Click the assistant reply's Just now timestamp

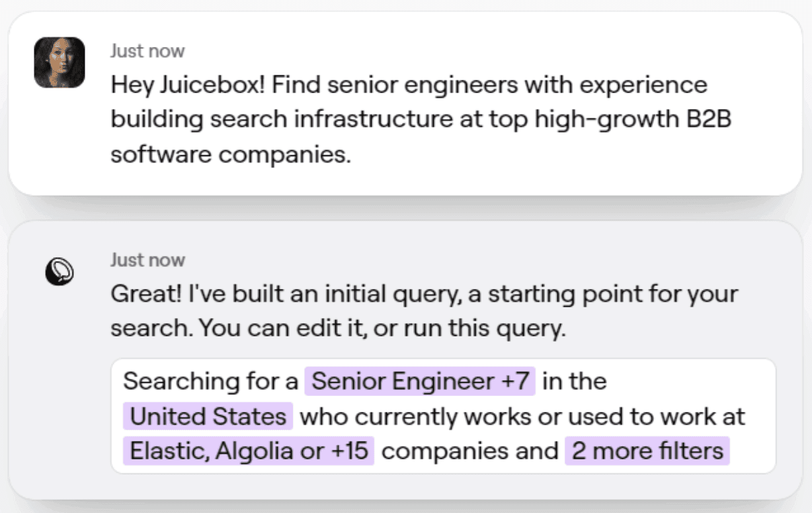(147, 259)
